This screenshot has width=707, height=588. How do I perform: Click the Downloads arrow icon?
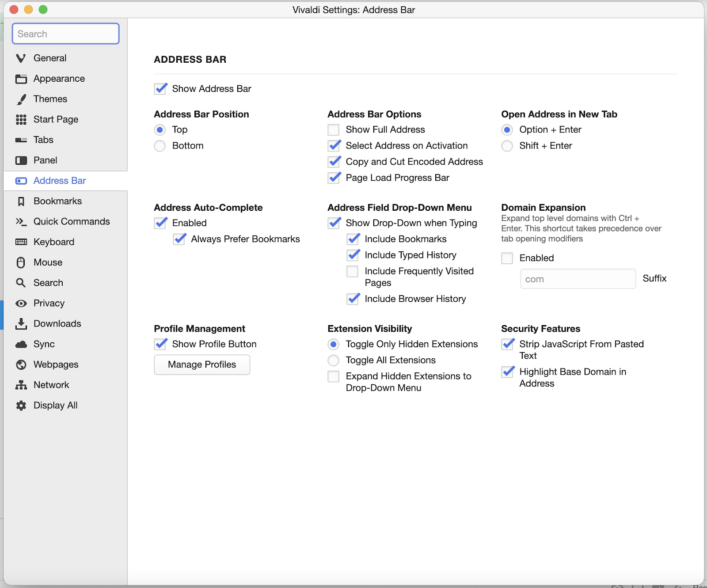(21, 324)
